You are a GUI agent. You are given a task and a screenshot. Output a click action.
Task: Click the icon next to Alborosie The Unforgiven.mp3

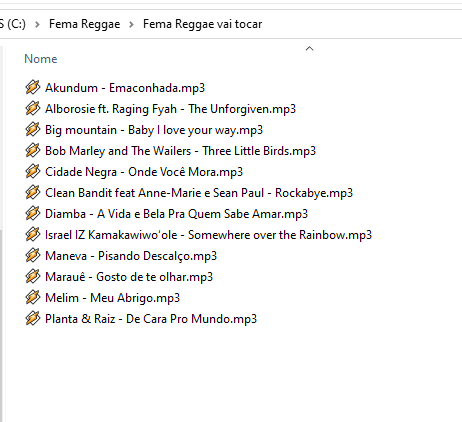(x=32, y=109)
